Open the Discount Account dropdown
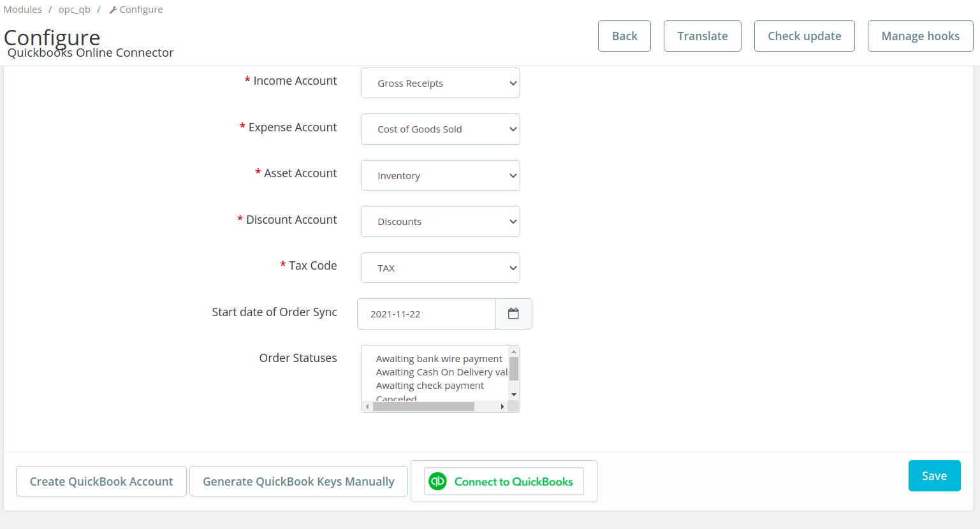This screenshot has width=980, height=529. coord(441,221)
